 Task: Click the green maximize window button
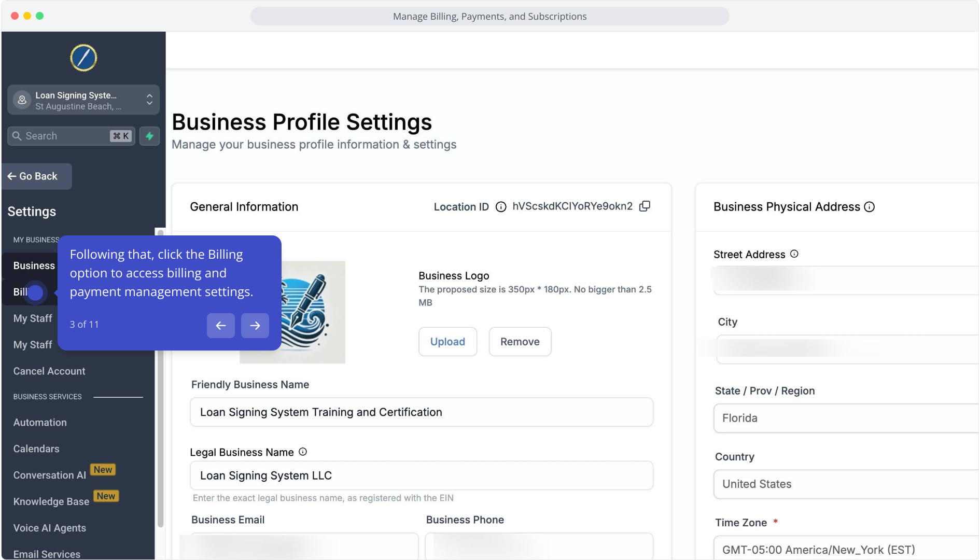point(40,16)
